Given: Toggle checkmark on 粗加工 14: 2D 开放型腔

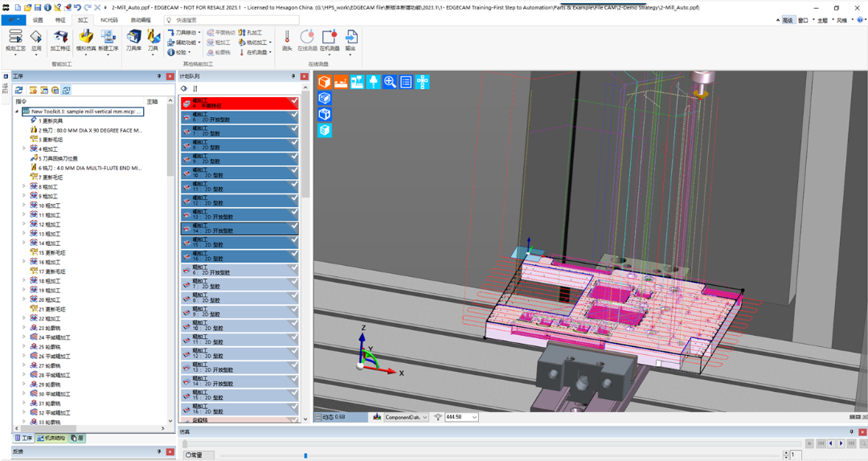Looking at the screenshot, I should tap(294, 226).
